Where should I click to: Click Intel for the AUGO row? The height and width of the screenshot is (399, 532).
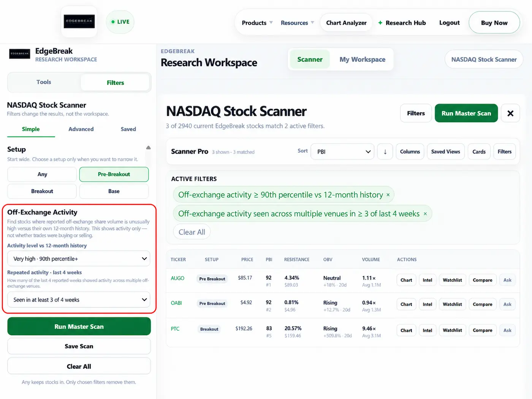click(x=427, y=280)
